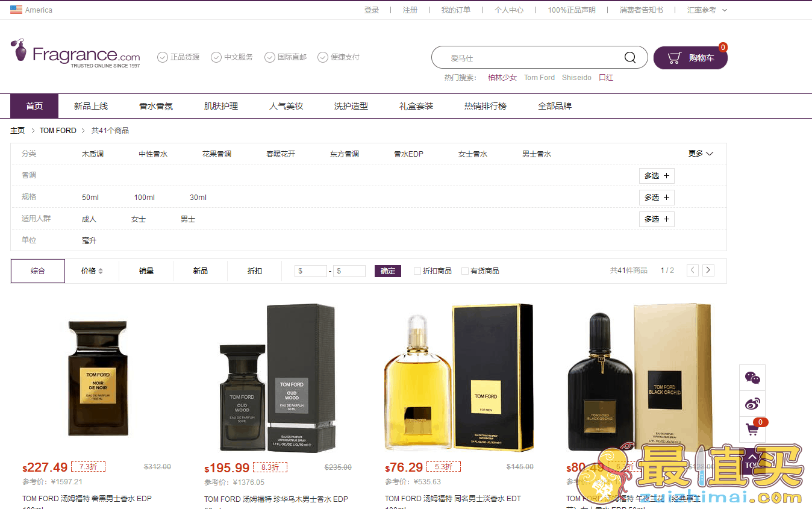The width and height of the screenshot is (812, 509).
Task: Click the 中文服务 checkmark icon
Action: (216, 57)
